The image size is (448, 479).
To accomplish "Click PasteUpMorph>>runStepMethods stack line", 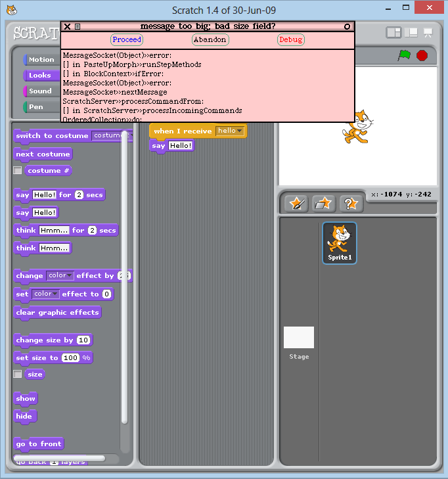I will pyautogui.click(x=132, y=64).
